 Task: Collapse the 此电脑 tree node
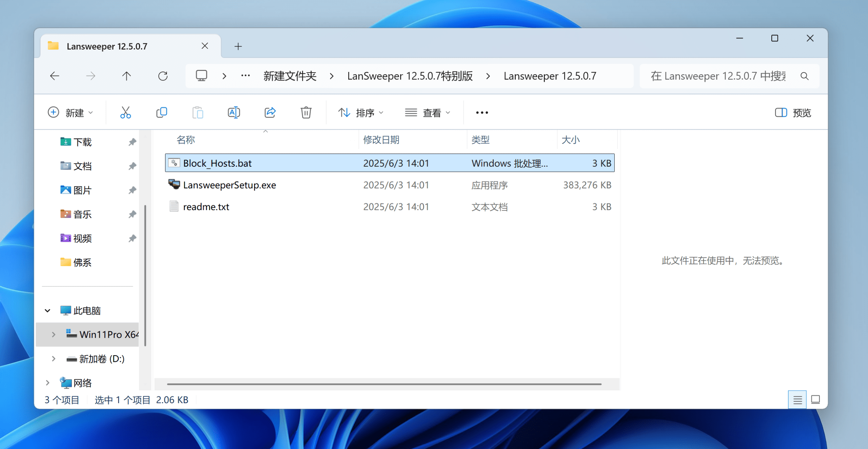47,311
